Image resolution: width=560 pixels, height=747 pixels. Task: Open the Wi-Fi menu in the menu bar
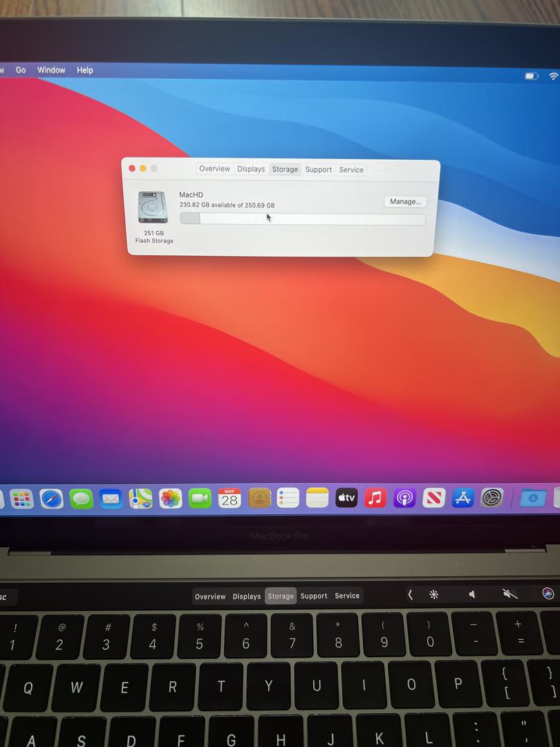553,76
